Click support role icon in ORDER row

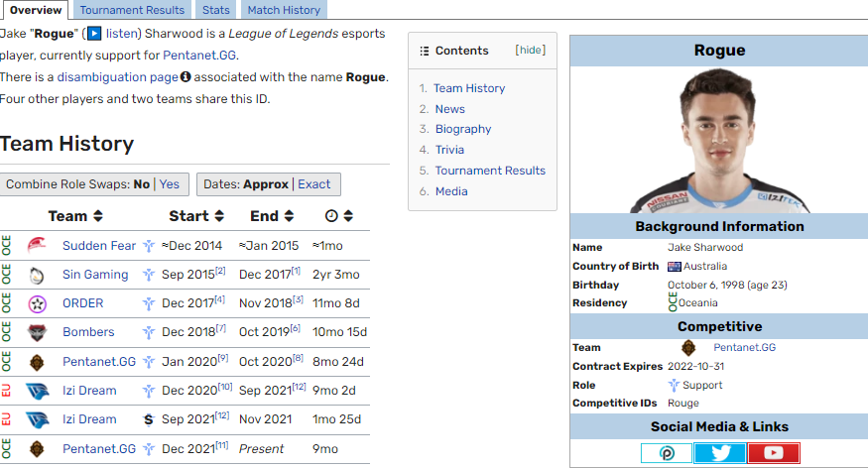point(149,303)
